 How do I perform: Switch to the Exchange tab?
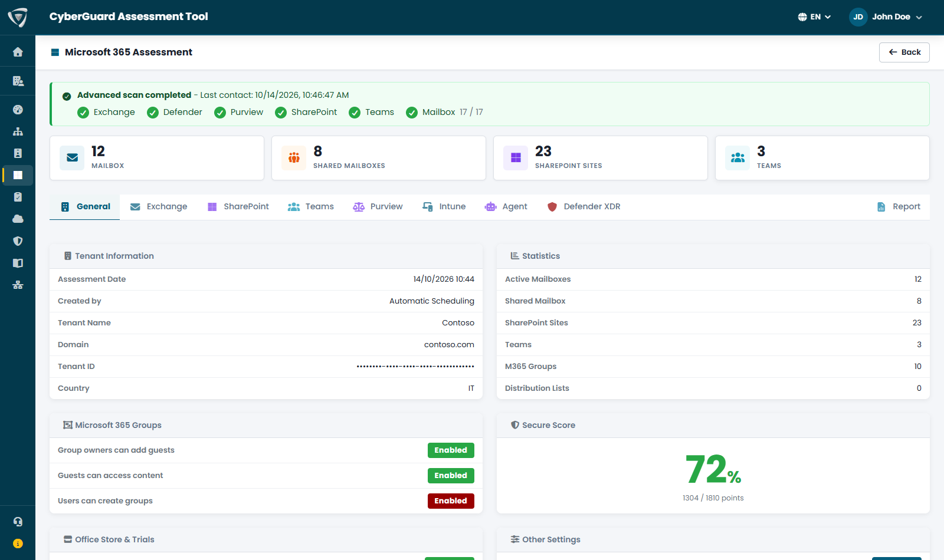point(159,207)
